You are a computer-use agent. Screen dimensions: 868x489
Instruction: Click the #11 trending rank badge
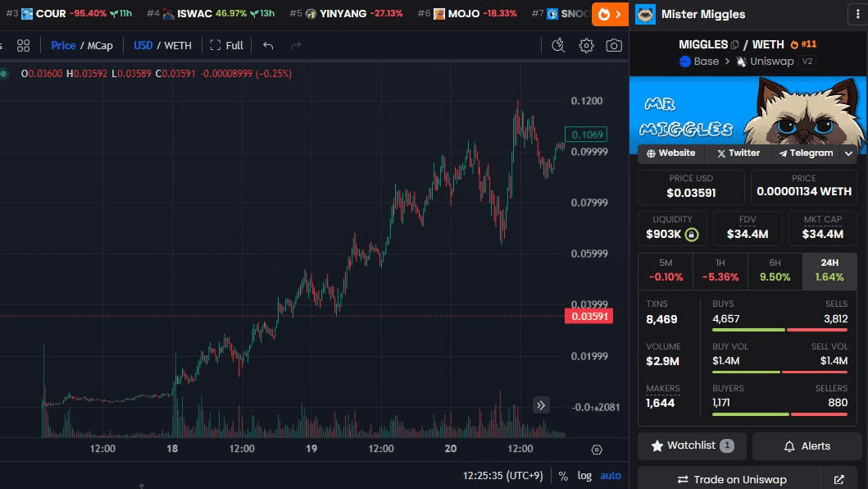coord(803,44)
